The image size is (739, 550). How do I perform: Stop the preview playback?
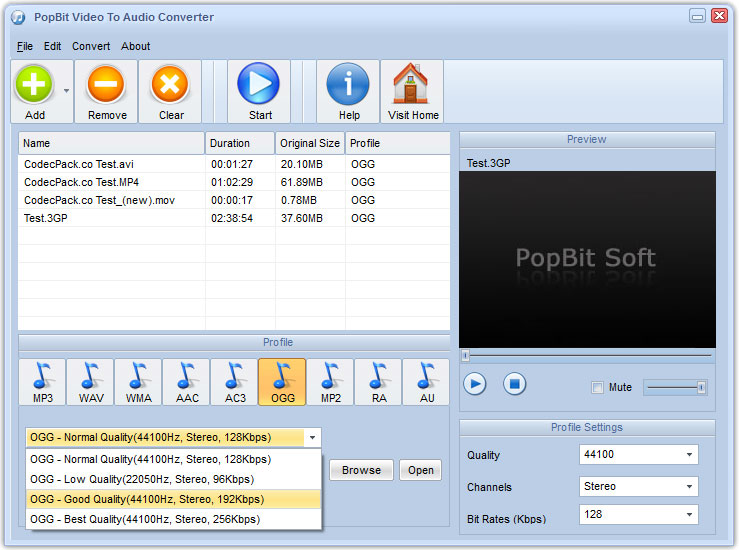(514, 384)
